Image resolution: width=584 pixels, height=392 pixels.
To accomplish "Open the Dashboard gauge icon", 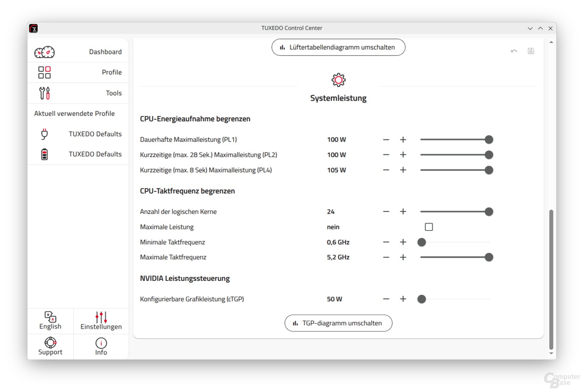I will point(44,52).
